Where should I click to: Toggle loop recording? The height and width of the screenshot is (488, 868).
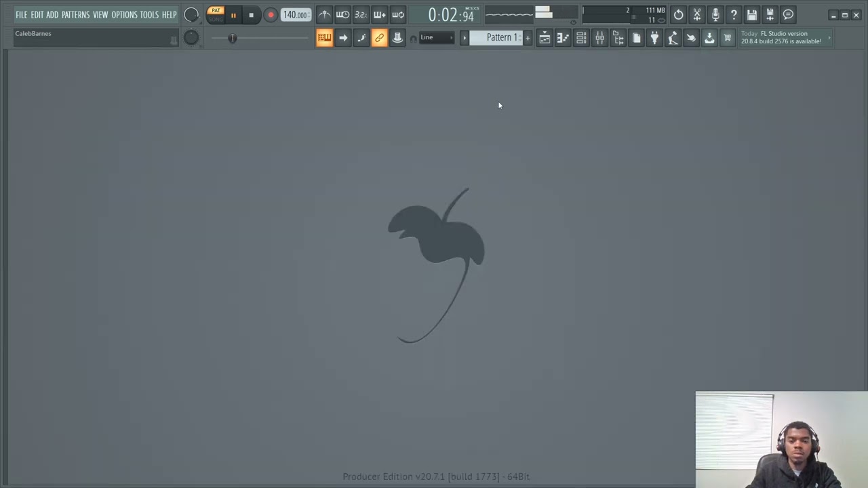pyautogui.click(x=397, y=15)
